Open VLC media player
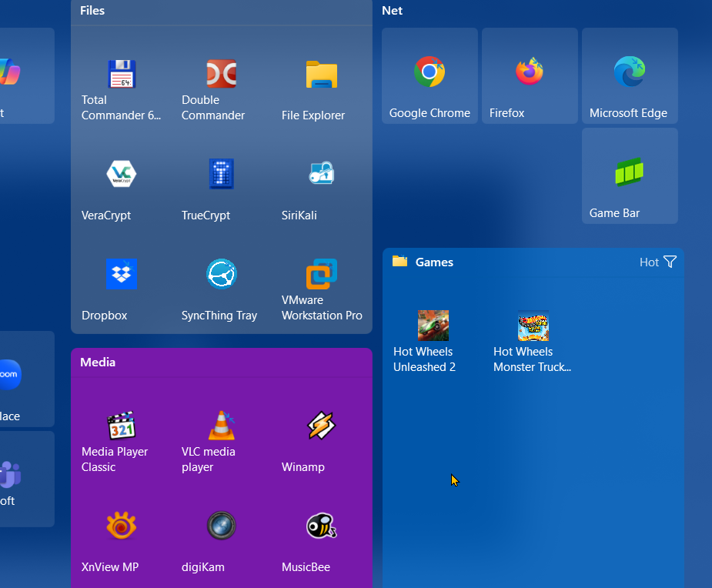Image resolution: width=712 pixels, height=588 pixels. (222, 439)
